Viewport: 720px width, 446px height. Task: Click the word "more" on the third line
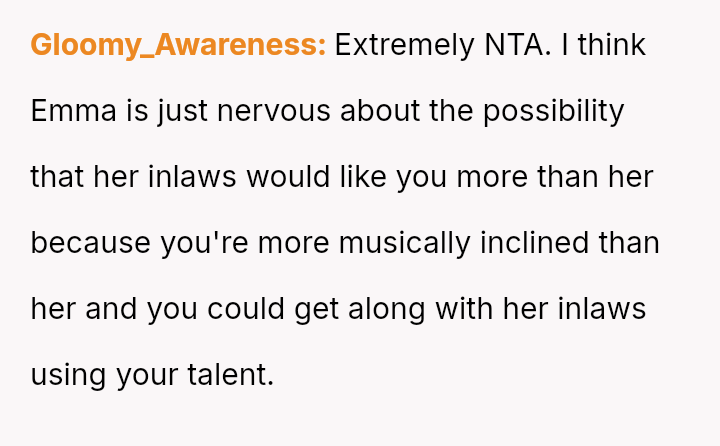click(496, 178)
